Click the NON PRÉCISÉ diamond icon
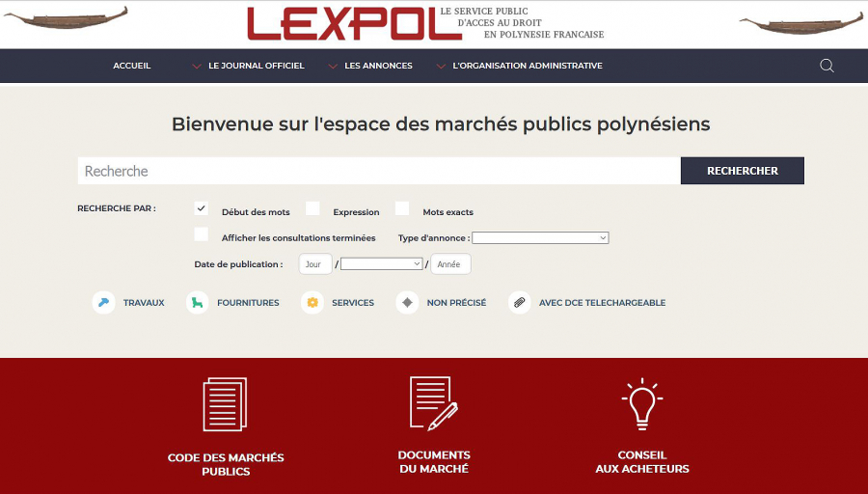This screenshot has height=494, width=868. tap(407, 302)
